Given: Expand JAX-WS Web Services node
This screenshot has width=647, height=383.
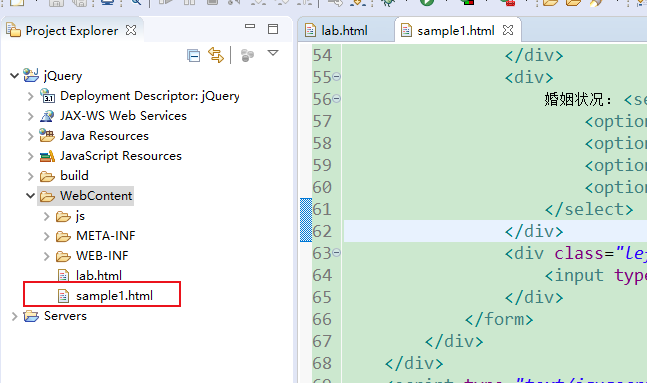Looking at the screenshot, I should (x=30, y=116).
